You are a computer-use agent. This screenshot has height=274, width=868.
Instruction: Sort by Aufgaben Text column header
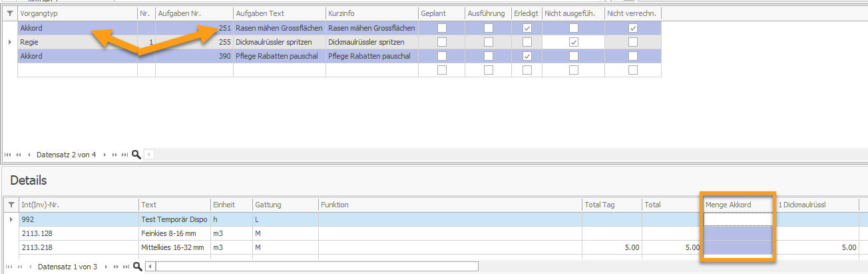(279, 13)
